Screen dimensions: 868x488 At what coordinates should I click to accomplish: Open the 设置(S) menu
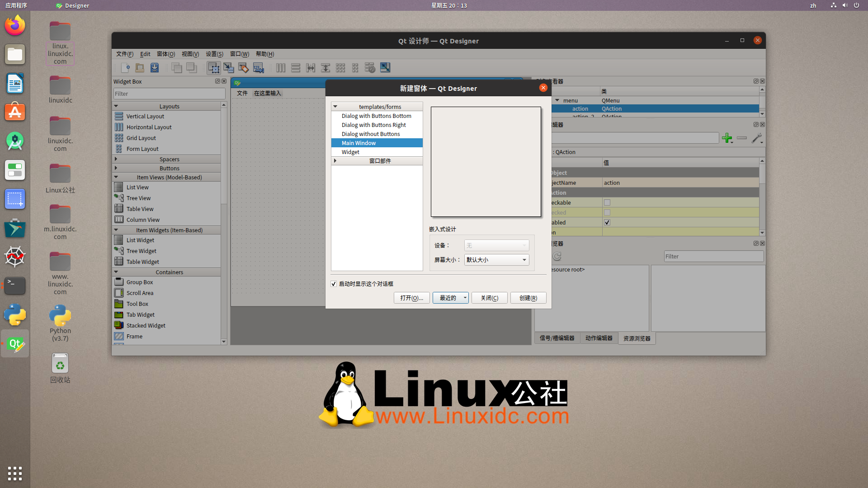click(x=214, y=54)
